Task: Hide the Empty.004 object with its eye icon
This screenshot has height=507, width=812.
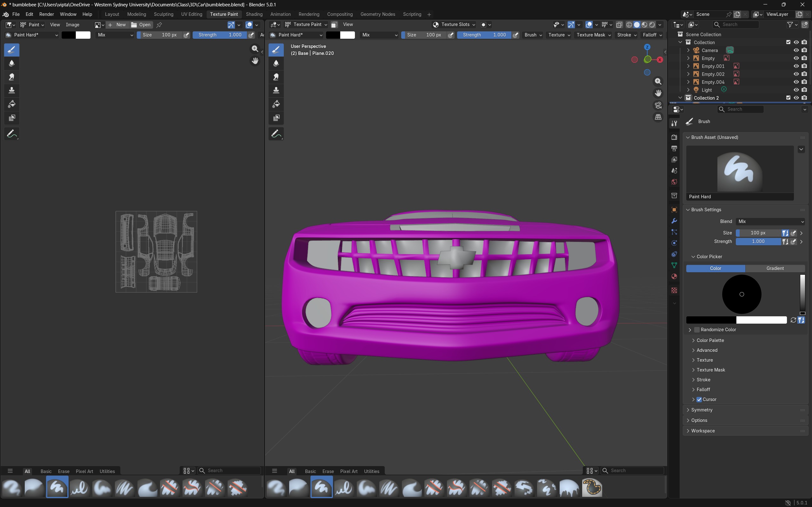Action: [796, 82]
